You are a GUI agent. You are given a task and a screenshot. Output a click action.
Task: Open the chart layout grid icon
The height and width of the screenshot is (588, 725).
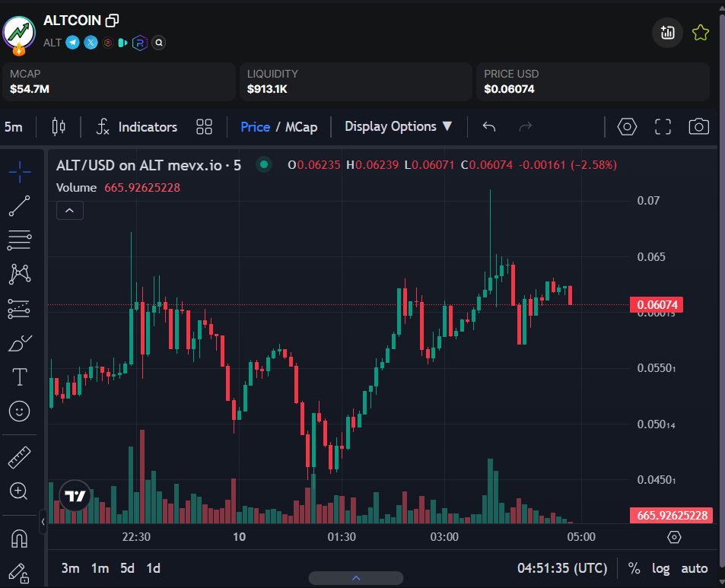pos(204,127)
